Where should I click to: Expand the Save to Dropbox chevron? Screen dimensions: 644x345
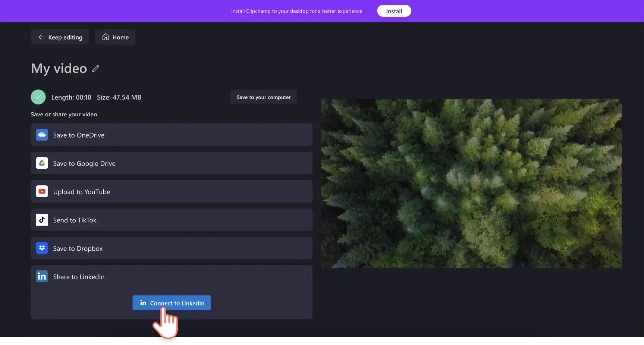pyautogui.click(x=304, y=248)
